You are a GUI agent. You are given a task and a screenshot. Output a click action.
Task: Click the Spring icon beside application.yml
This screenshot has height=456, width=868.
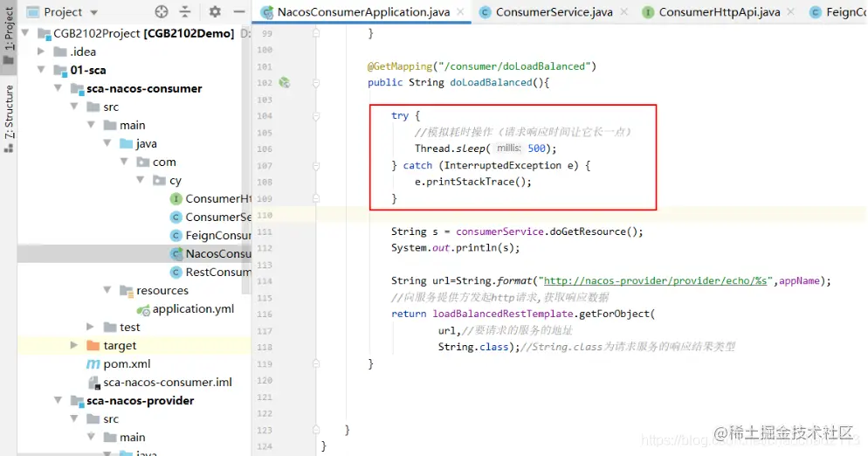pos(143,309)
